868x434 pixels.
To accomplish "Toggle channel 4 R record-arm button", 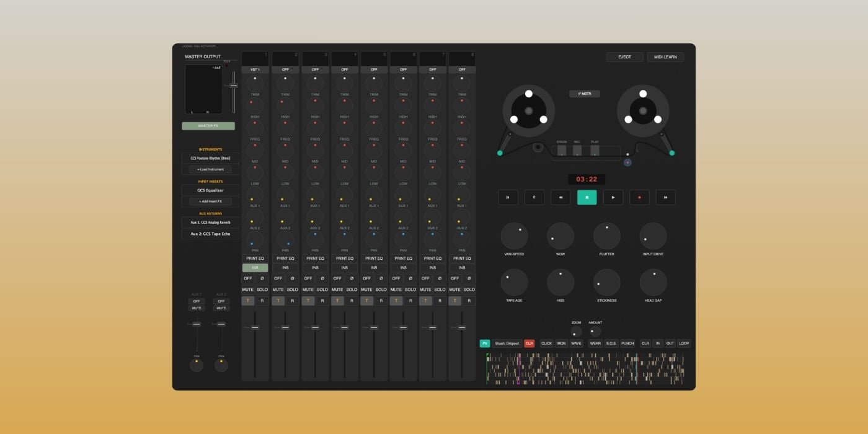I will click(x=352, y=301).
